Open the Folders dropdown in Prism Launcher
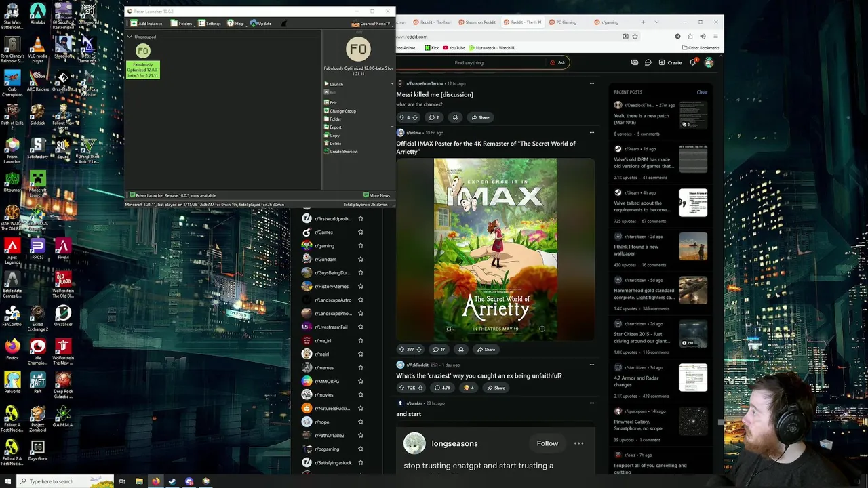The height and width of the screenshot is (488, 868). click(x=182, y=24)
